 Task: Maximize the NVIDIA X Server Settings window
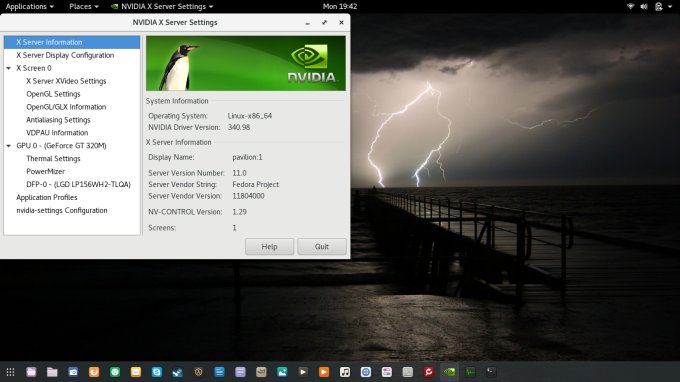coord(324,23)
